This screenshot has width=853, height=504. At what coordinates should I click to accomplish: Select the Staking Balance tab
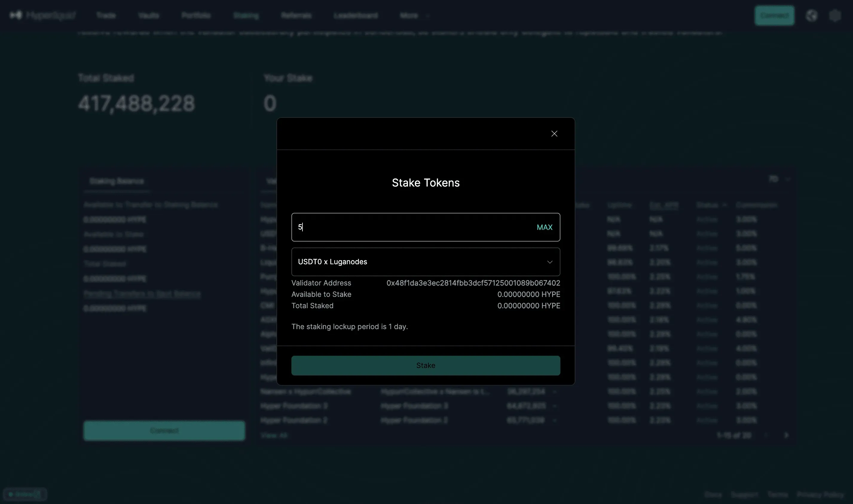click(x=117, y=181)
